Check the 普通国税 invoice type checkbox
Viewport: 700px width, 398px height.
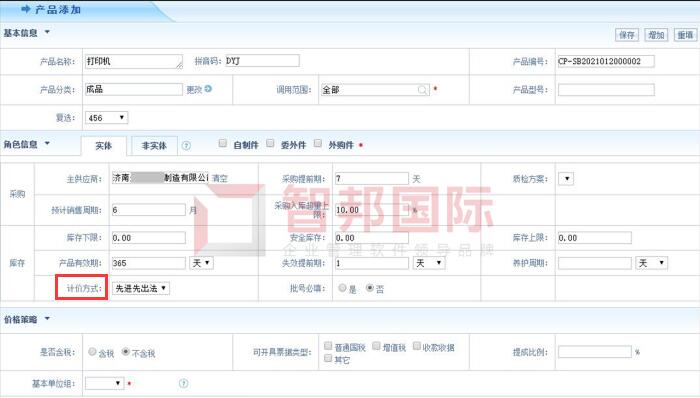328,346
